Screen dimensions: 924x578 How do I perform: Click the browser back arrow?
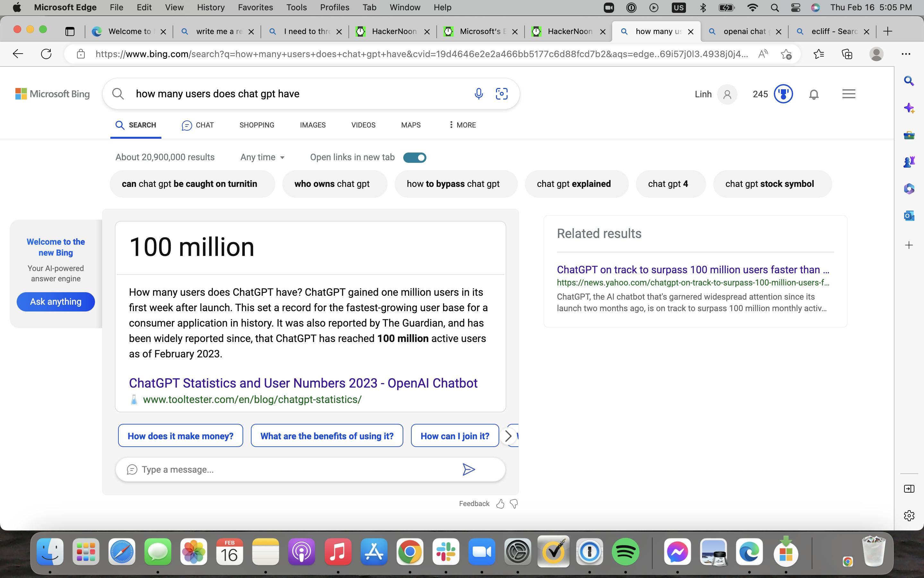click(18, 54)
